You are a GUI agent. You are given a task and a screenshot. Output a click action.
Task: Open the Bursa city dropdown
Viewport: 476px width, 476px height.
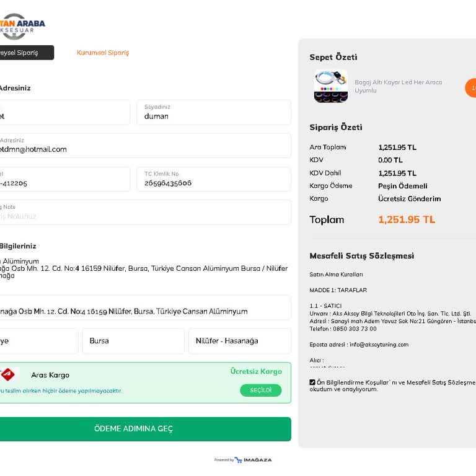133,341
